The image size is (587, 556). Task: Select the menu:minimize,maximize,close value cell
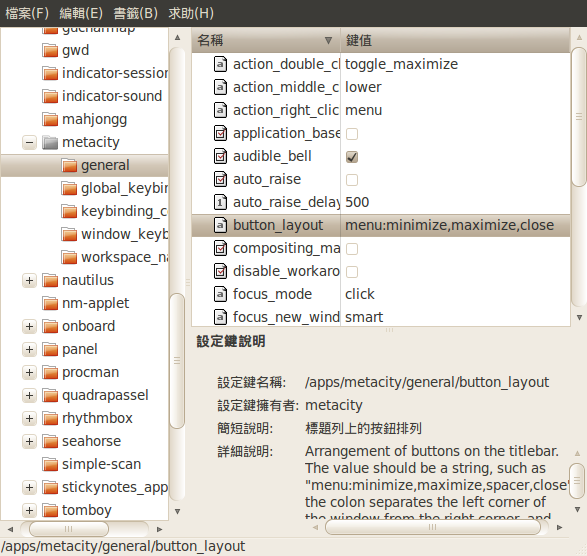(x=455, y=225)
